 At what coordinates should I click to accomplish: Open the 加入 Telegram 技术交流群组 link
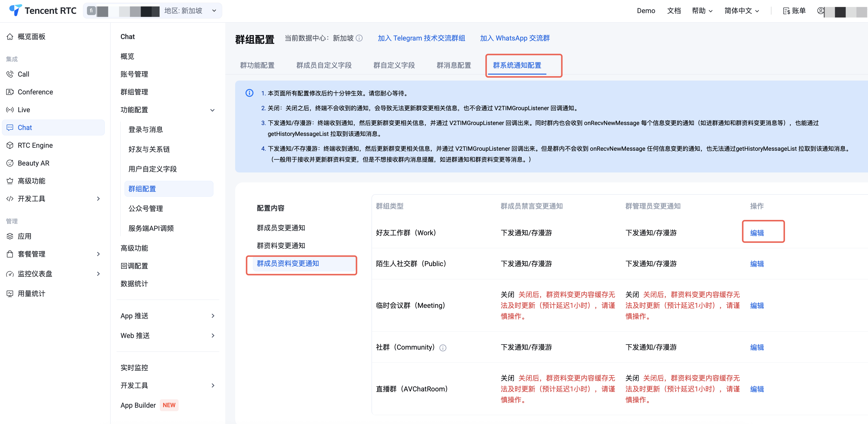tap(421, 38)
